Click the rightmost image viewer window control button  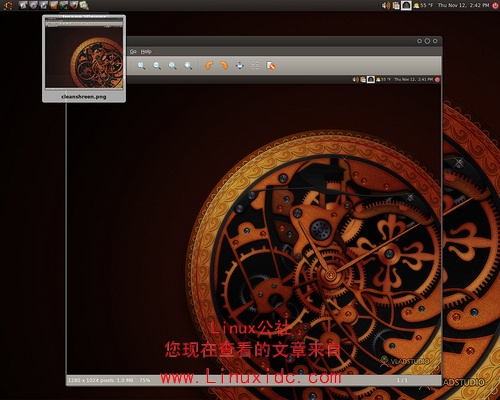435,41
